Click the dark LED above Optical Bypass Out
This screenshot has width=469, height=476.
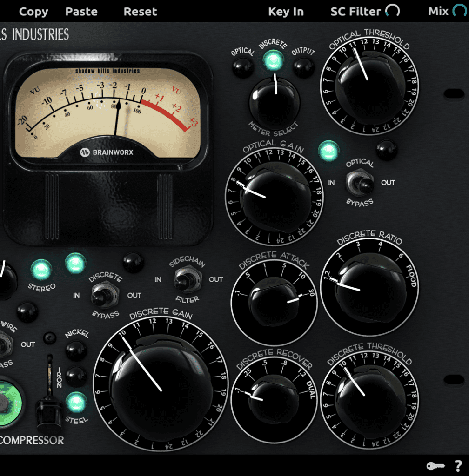(386, 150)
